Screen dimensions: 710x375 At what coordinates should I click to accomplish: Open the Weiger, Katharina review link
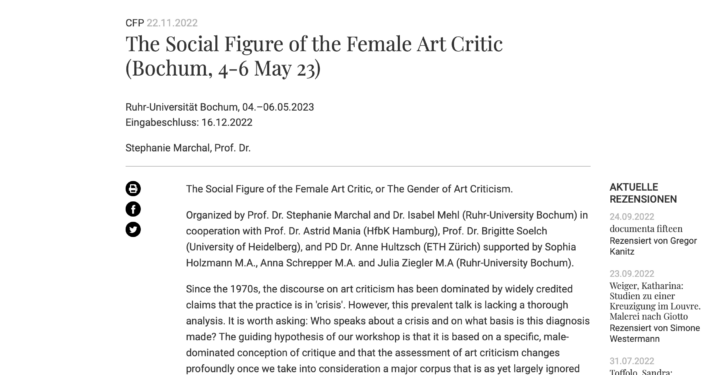[655, 301]
